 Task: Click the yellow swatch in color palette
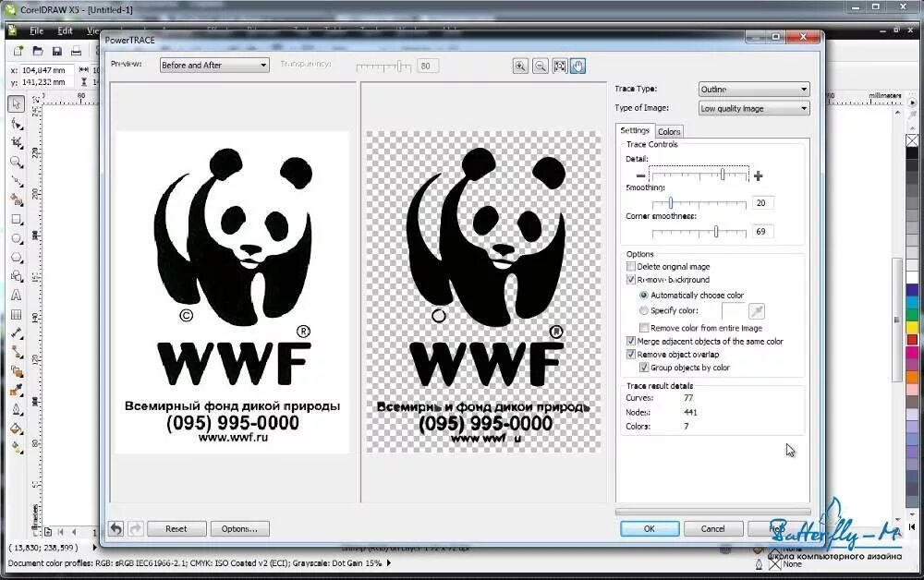coord(913,327)
